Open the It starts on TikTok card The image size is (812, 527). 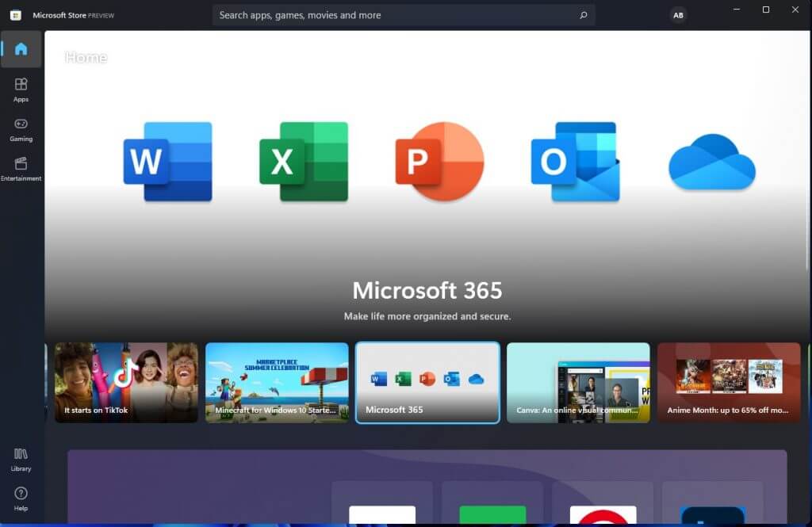(x=126, y=383)
